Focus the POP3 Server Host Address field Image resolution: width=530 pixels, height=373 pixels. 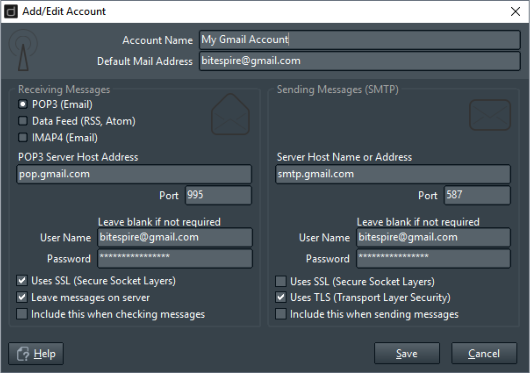click(x=134, y=174)
